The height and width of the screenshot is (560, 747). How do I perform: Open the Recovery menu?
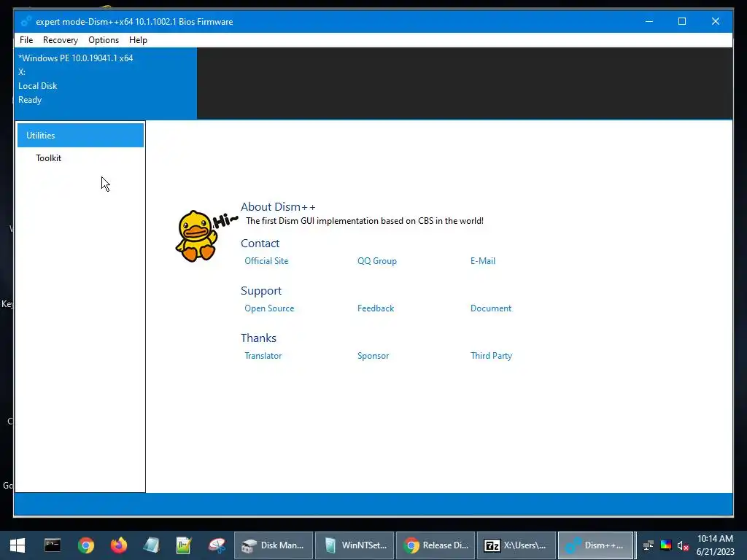click(60, 40)
